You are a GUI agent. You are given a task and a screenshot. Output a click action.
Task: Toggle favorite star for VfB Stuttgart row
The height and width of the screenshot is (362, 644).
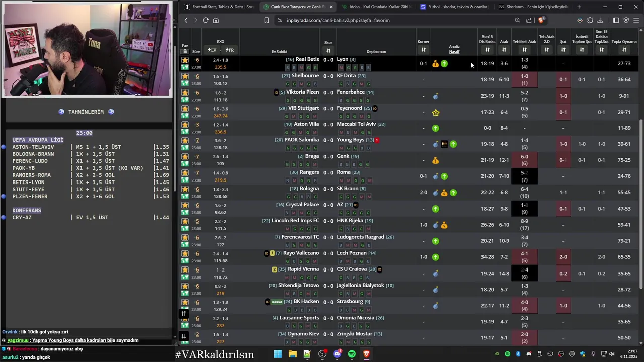pos(185,109)
